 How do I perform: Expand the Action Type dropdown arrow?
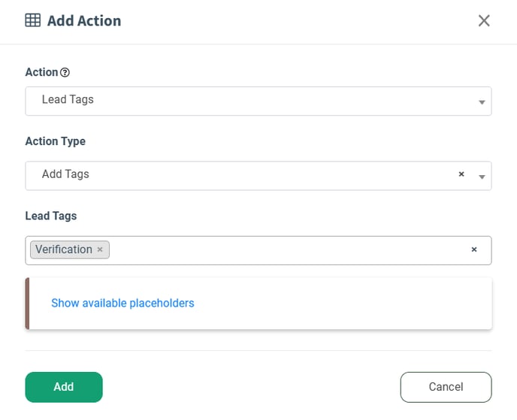[482, 177]
